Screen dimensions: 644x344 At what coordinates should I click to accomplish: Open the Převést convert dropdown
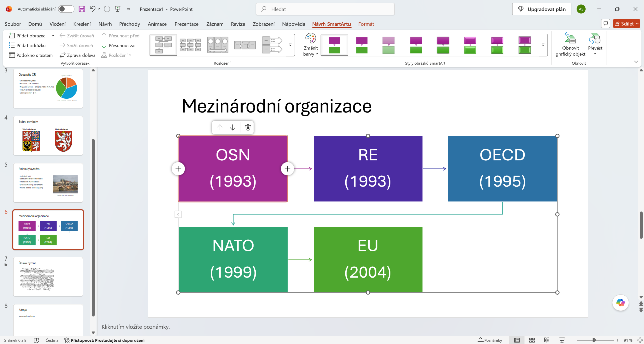pos(595,45)
